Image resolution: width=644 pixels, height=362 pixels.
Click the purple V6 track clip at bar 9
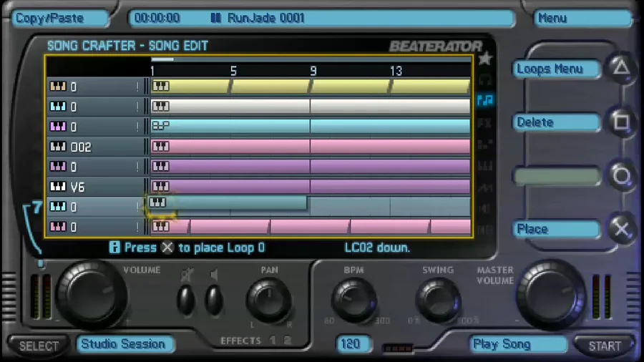coord(390,186)
